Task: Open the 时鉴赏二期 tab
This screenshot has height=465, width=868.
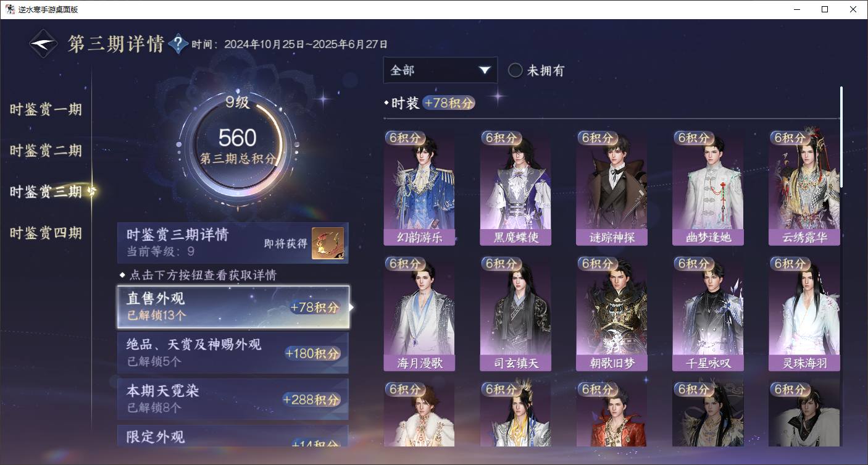Action: click(46, 151)
